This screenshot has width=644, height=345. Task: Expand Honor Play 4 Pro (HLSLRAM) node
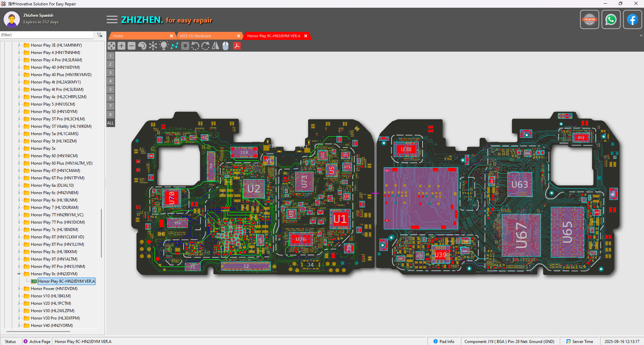coord(19,60)
